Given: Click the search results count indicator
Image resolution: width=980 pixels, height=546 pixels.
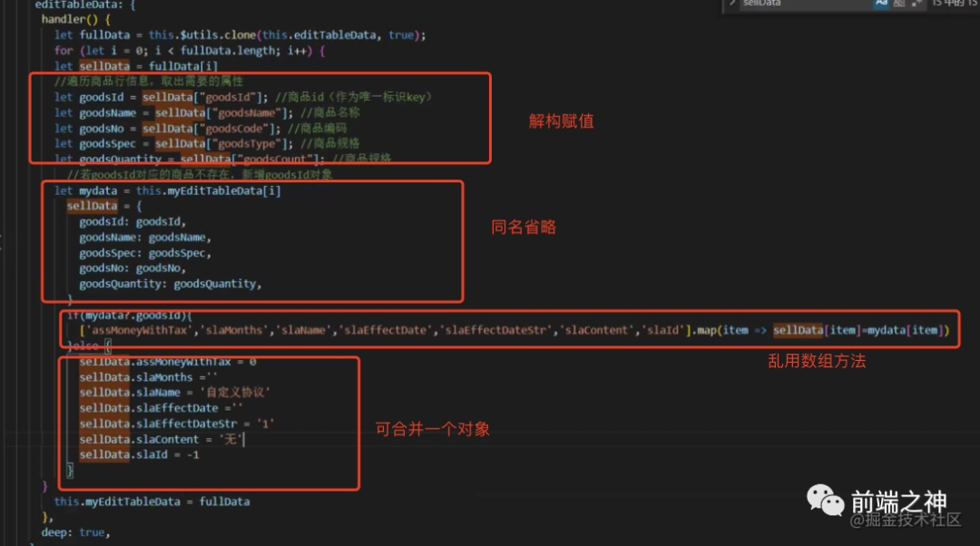Looking at the screenshot, I should pyautogui.click(x=955, y=4).
